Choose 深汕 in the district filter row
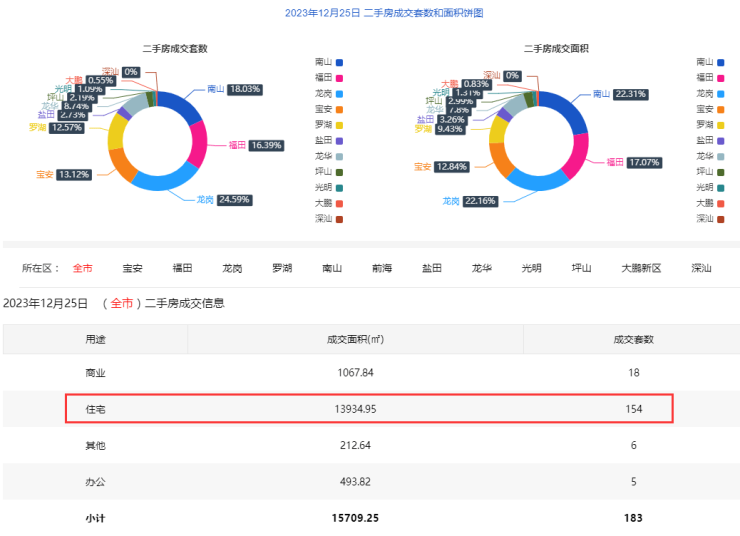Viewport: 740px width, 536px height. [x=702, y=268]
